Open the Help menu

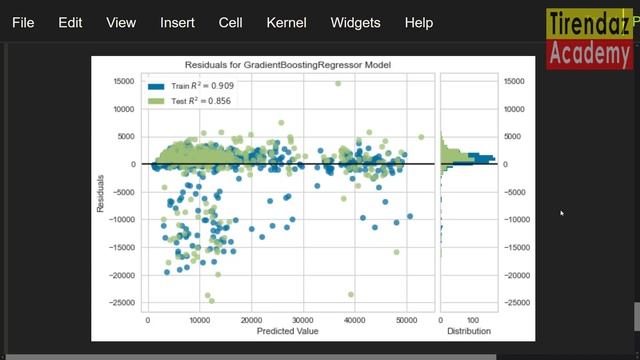[x=419, y=23]
